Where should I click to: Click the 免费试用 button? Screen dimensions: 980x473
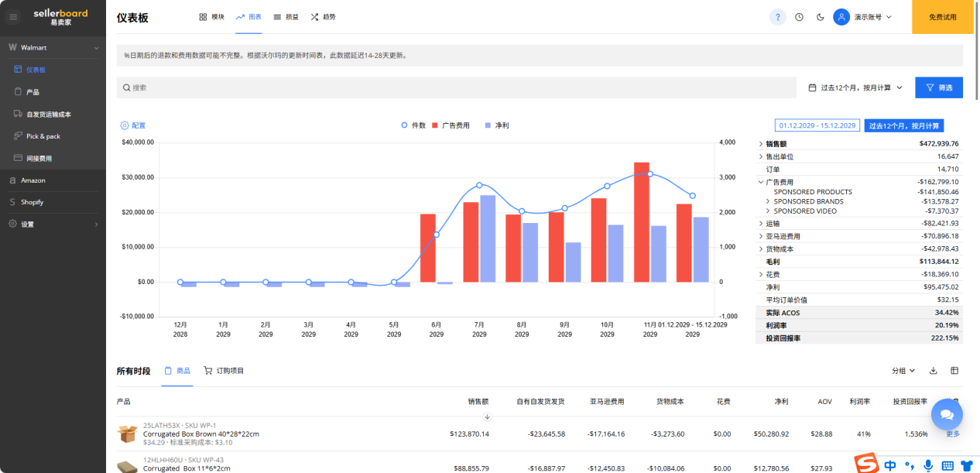[x=941, y=15]
